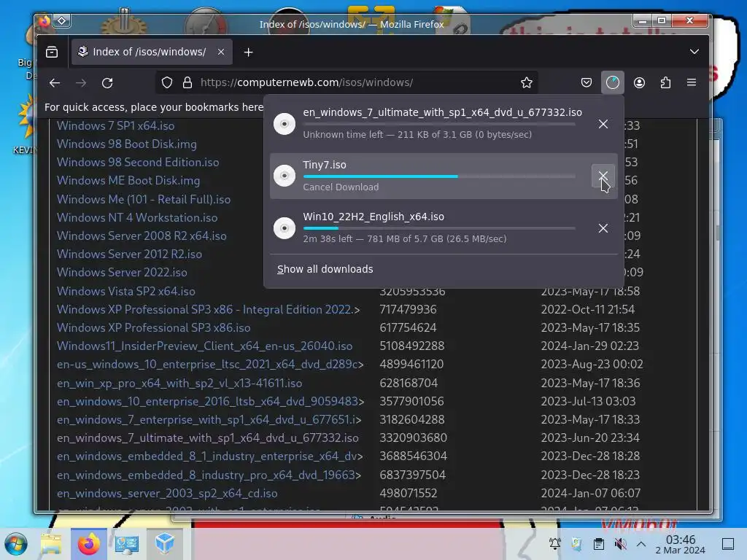Download Windows Server 2008 R2 x64.iso
747x560 pixels.
click(142, 236)
